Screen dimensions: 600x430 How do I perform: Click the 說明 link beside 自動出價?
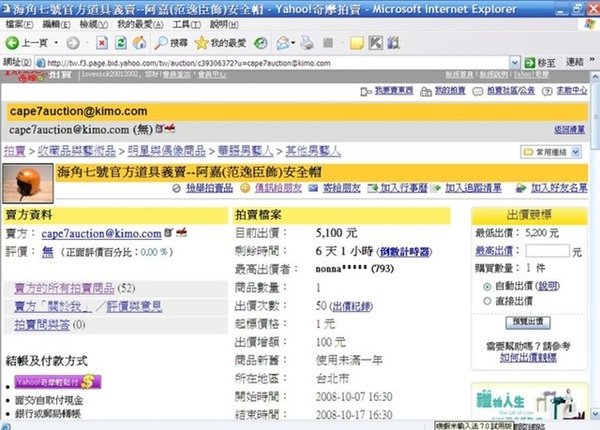(548, 286)
